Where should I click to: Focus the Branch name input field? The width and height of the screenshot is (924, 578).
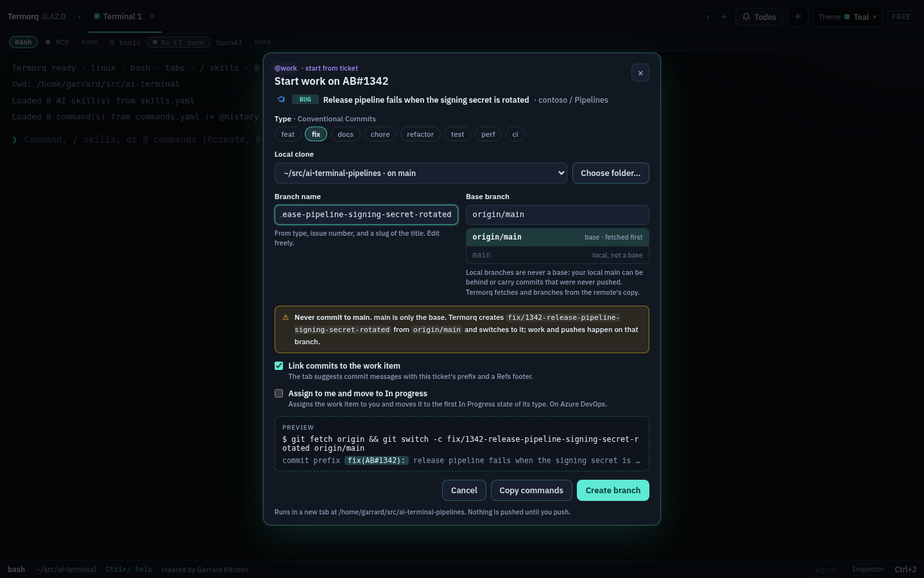366,215
